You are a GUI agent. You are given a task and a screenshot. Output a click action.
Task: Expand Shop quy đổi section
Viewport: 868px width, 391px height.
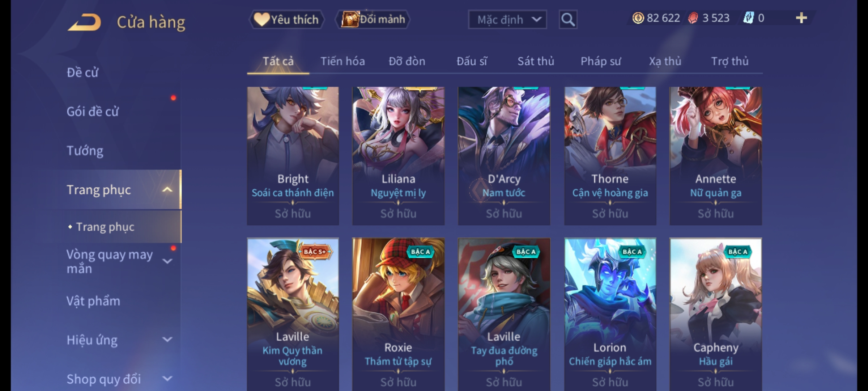pos(167,379)
